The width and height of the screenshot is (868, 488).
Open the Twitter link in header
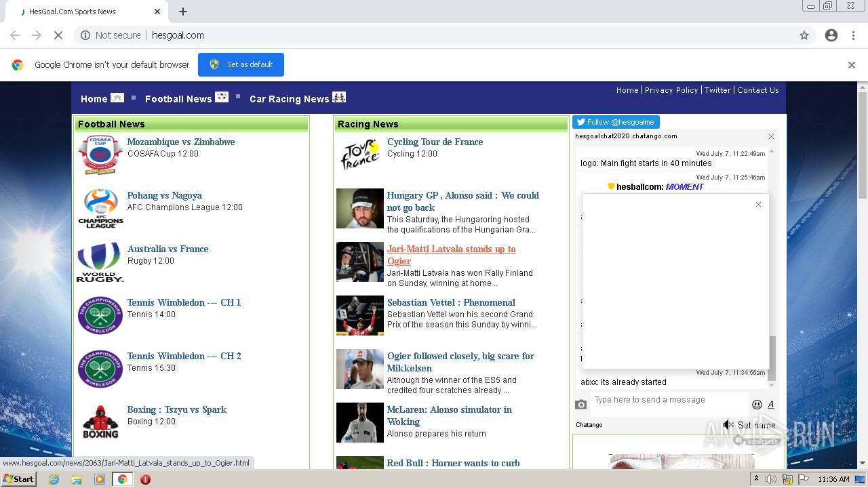(717, 90)
